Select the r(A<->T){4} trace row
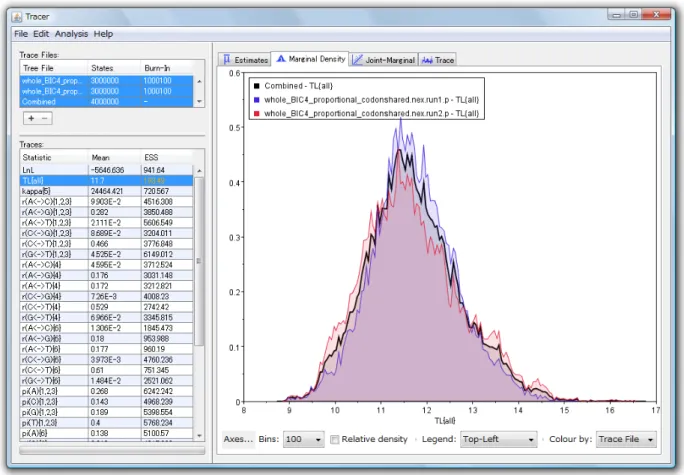The height and width of the screenshot is (475, 684). click(x=106, y=286)
